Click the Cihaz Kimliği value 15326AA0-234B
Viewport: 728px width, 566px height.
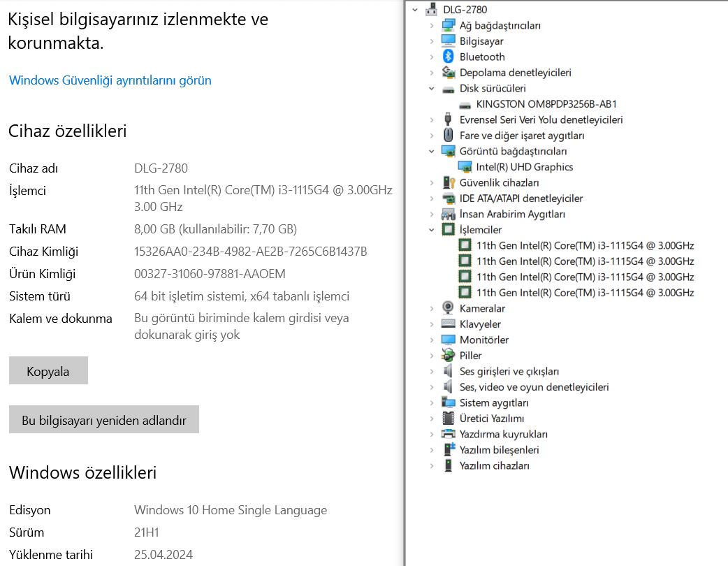250,251
